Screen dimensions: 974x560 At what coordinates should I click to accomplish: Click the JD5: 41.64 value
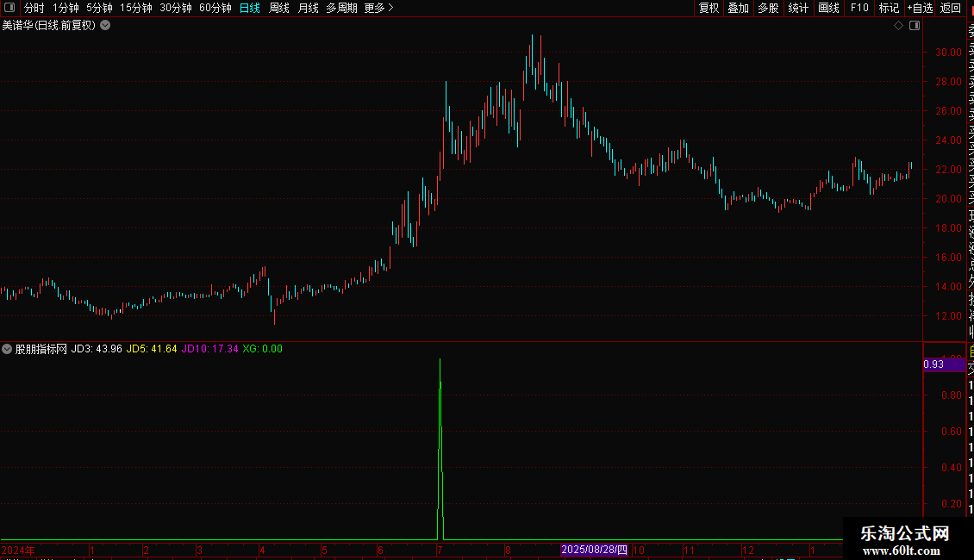[152, 349]
